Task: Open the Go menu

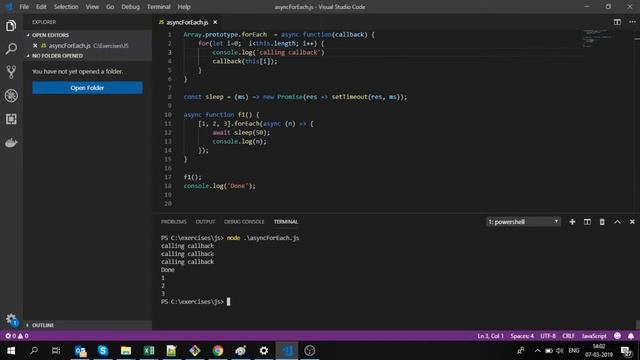Action: (110, 7)
